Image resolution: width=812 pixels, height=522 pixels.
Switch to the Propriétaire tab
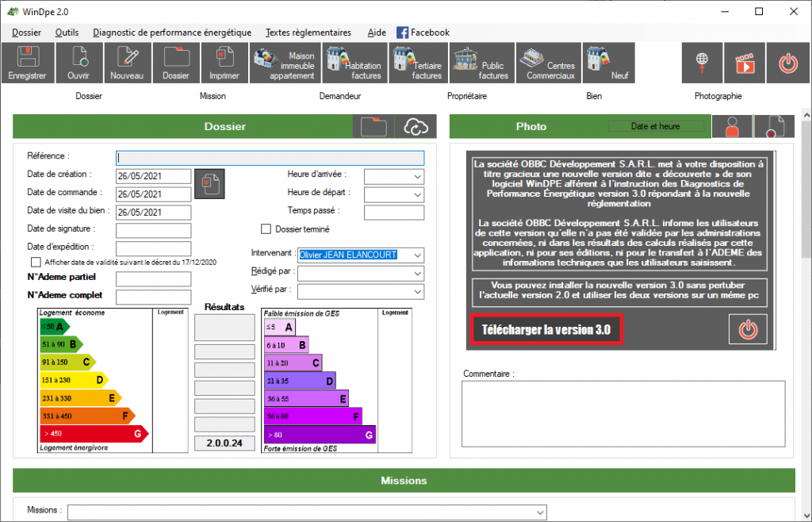click(x=467, y=96)
